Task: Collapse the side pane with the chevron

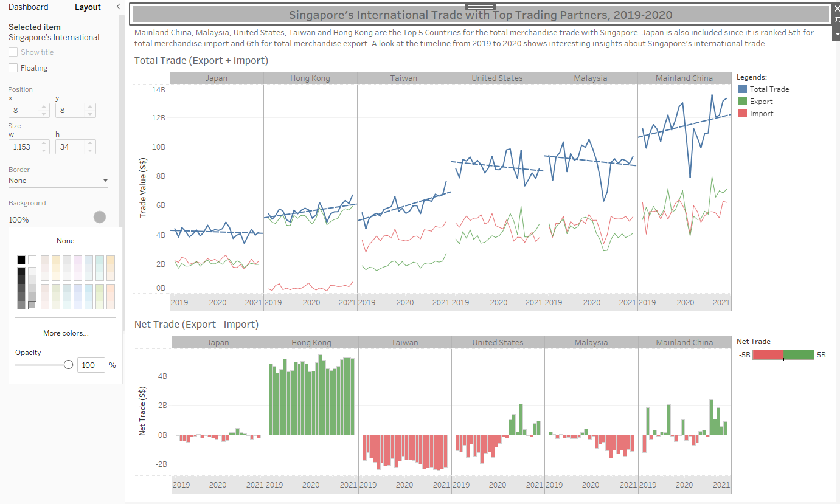Action: coord(118,7)
